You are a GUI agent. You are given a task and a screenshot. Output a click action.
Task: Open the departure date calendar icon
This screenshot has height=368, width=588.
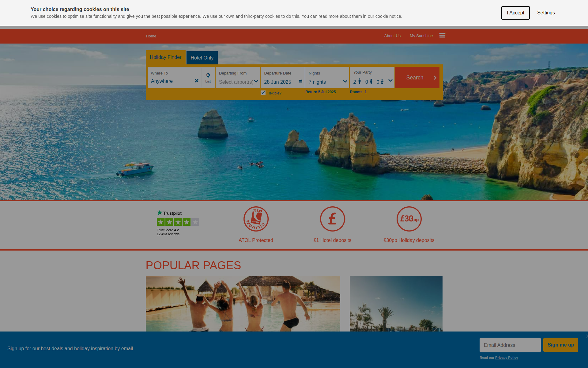tap(301, 81)
